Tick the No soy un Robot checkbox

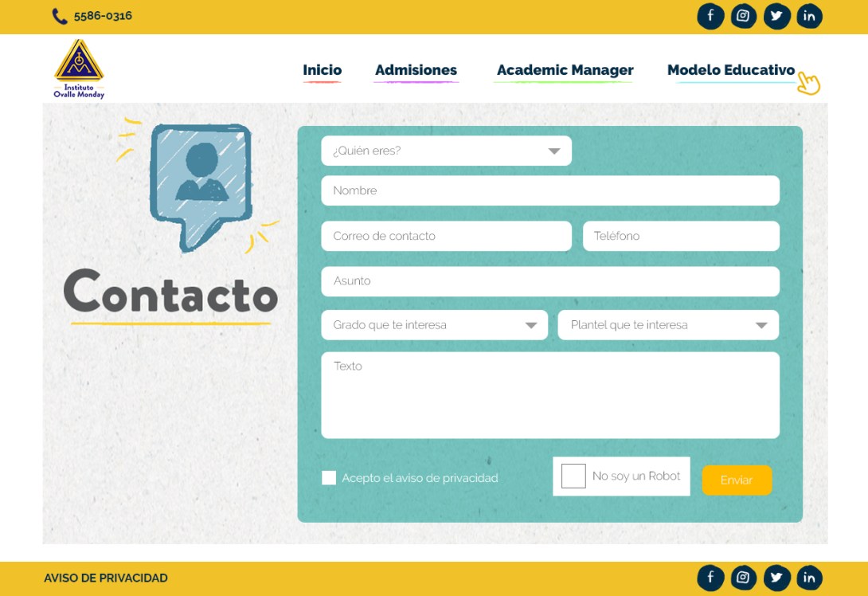point(573,476)
